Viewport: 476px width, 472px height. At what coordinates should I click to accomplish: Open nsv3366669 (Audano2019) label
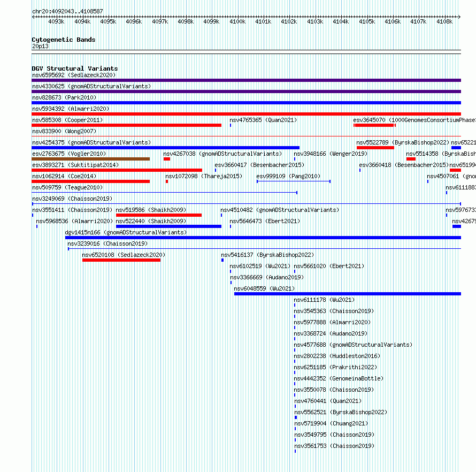[x=267, y=277]
